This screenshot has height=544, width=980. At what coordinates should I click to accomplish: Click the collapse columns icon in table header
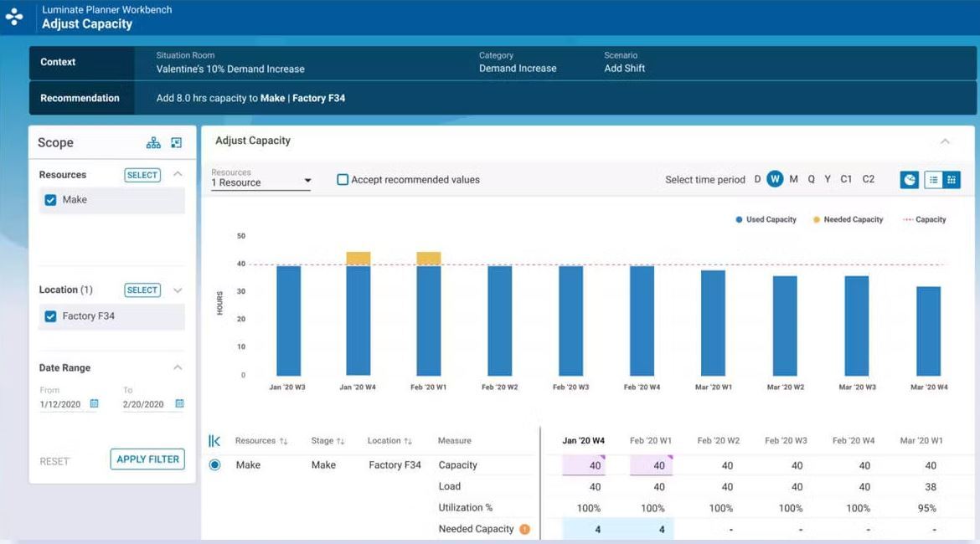point(214,441)
